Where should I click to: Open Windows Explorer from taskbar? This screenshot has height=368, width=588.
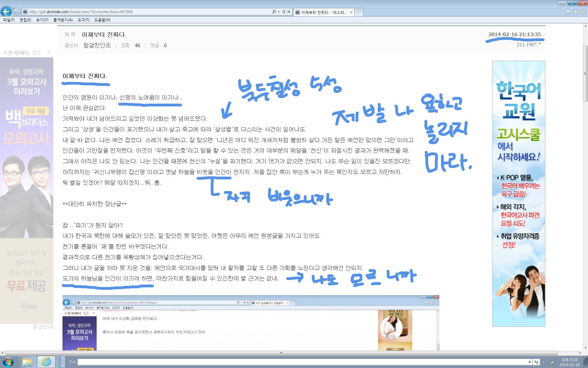point(27,362)
